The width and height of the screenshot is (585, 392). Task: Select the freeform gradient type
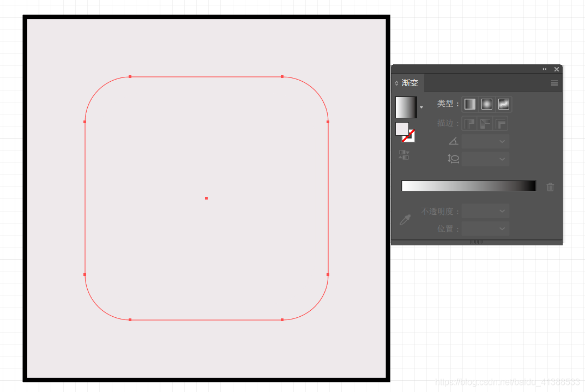coord(504,104)
